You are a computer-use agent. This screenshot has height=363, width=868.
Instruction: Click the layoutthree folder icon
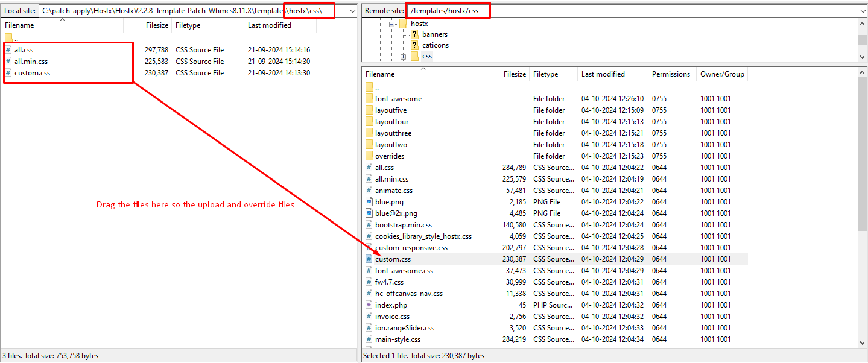point(370,133)
